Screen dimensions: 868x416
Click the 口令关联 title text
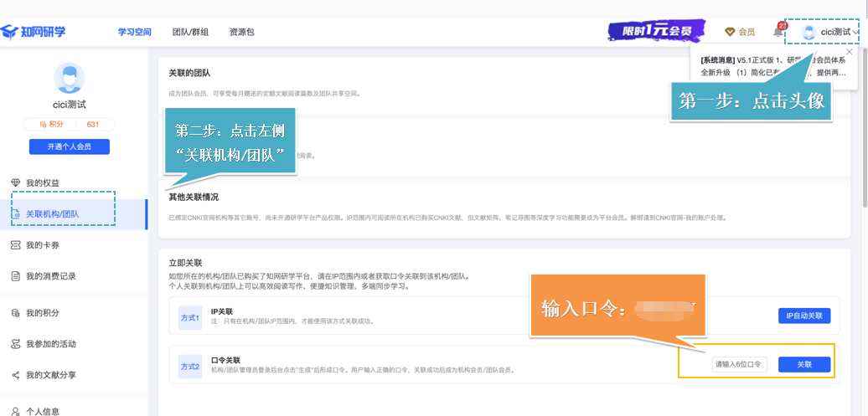226,360
